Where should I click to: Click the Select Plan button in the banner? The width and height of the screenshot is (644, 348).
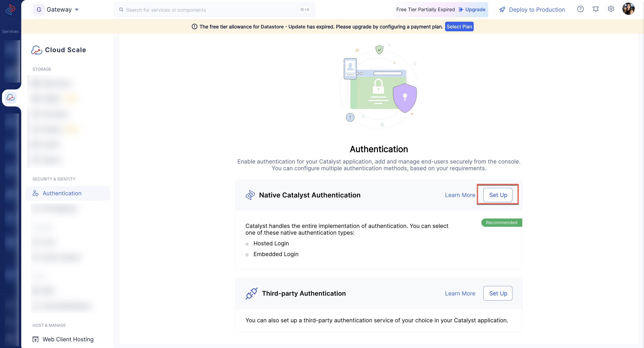(x=459, y=27)
